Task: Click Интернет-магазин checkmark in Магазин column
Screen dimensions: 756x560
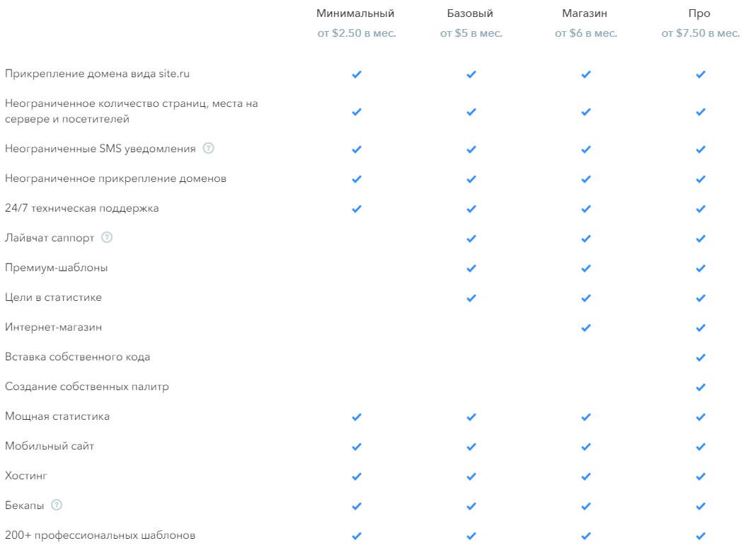Action: point(586,328)
